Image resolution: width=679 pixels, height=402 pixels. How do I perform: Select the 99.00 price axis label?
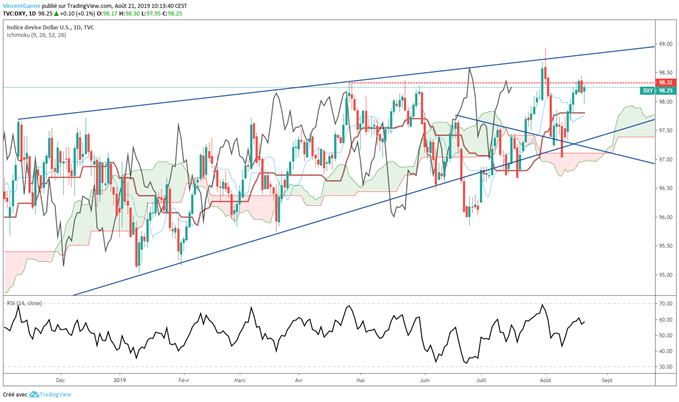click(x=666, y=44)
